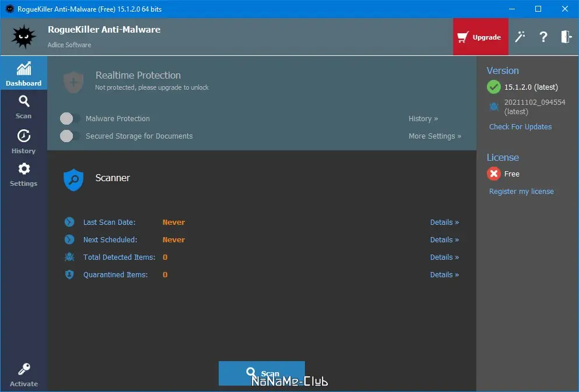Click the Never value for Next Scheduled

(174, 240)
